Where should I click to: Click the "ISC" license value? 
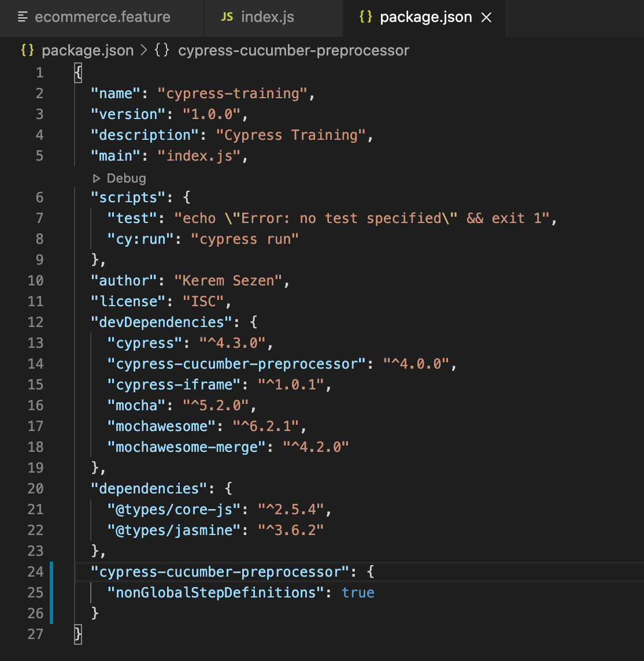(203, 302)
